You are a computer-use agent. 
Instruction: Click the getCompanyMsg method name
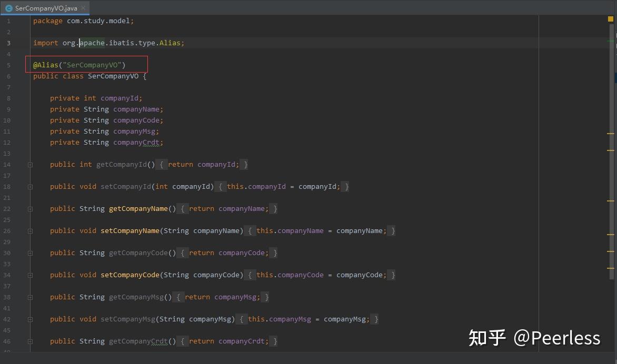(x=136, y=297)
